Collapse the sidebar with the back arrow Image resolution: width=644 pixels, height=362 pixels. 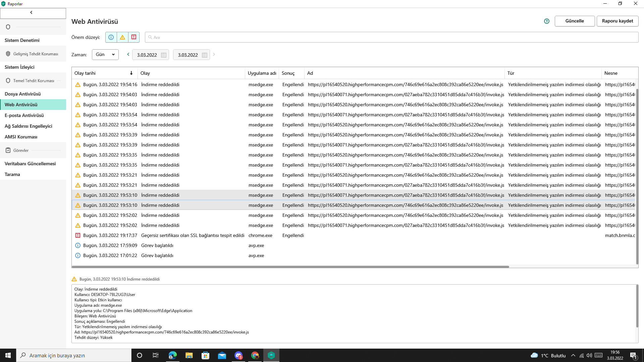32,12
